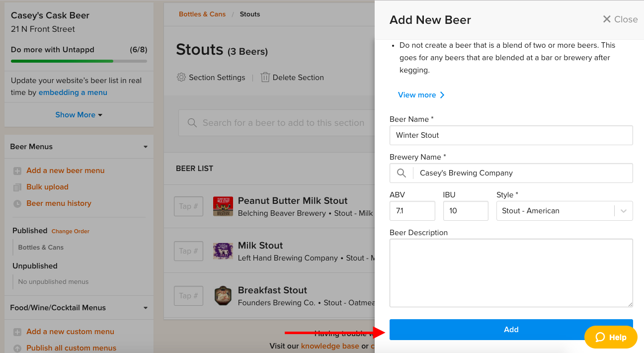Click the blue Add button

pos(511,330)
